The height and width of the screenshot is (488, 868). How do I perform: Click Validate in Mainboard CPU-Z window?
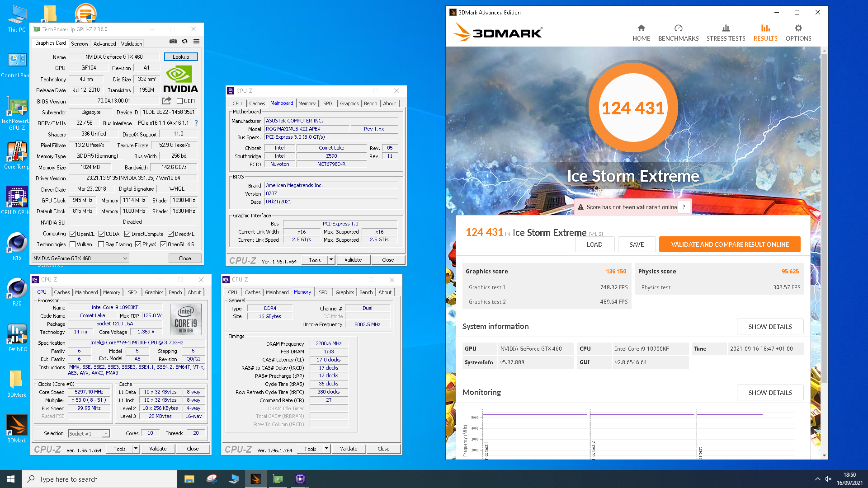[353, 260]
